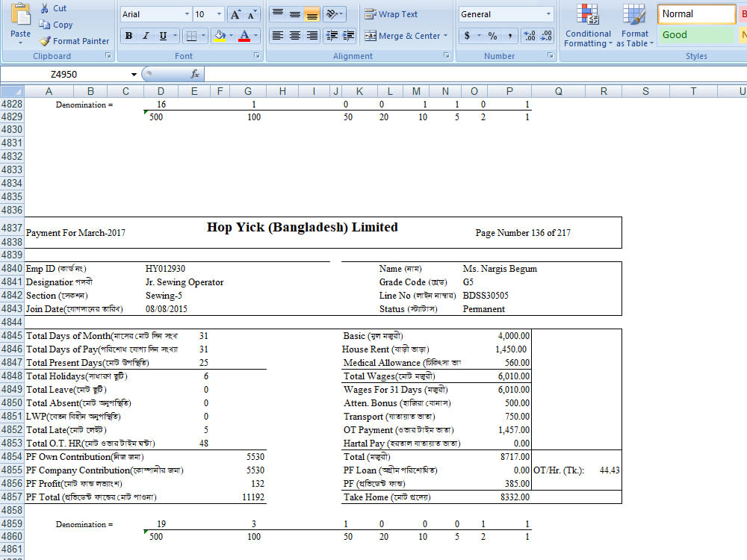This screenshot has height=560, width=747.
Task: Expand the font color dropdown arrow
Action: (x=255, y=36)
